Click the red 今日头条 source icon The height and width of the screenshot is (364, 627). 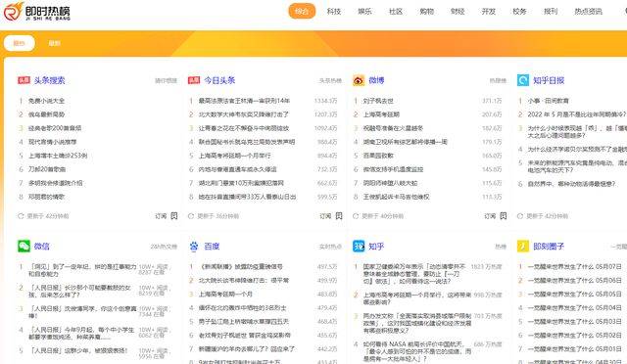coord(194,80)
